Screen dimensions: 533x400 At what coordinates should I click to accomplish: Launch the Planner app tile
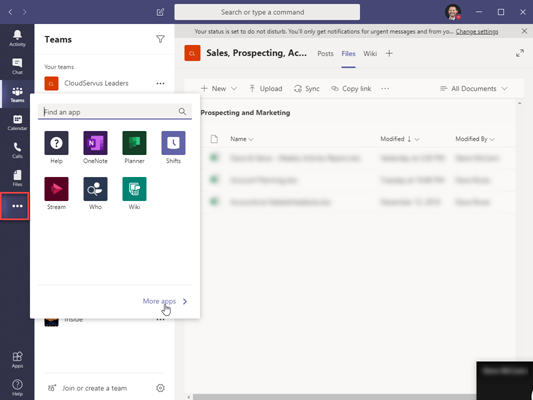pyautogui.click(x=134, y=147)
